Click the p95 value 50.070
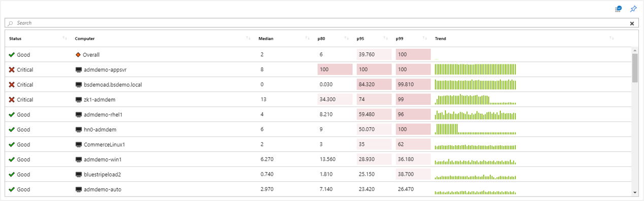Image resolution: width=644 pixels, height=201 pixels. pos(367,129)
